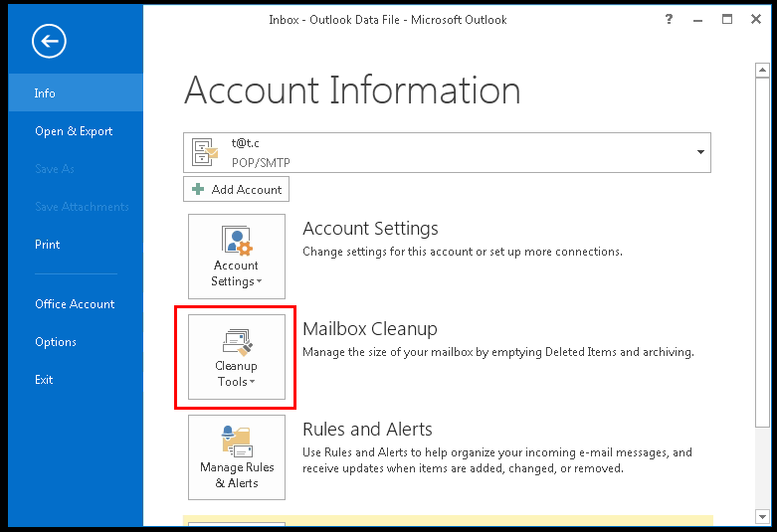Image resolution: width=777 pixels, height=532 pixels.
Task: Click the vertical scrollbar thumb
Action: point(762,252)
